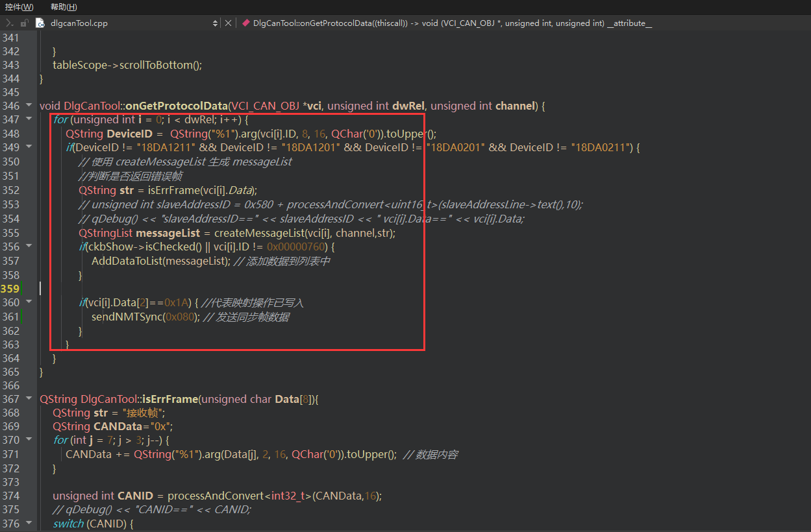
Task: Collapse the for loop at line 370
Action: pos(29,440)
